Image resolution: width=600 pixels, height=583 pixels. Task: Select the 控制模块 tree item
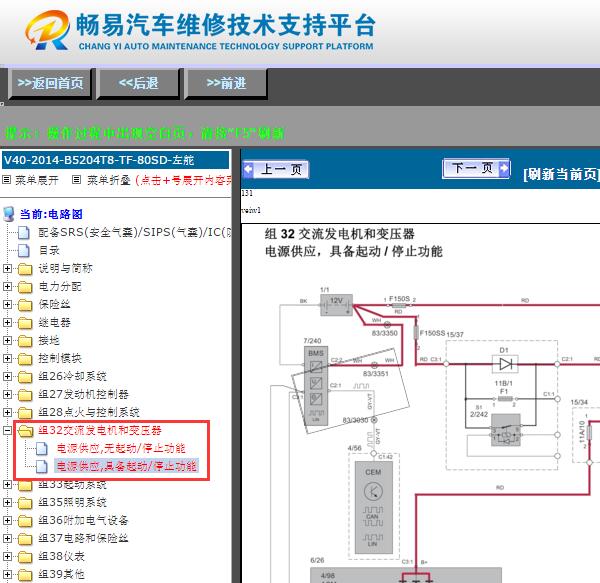60,358
